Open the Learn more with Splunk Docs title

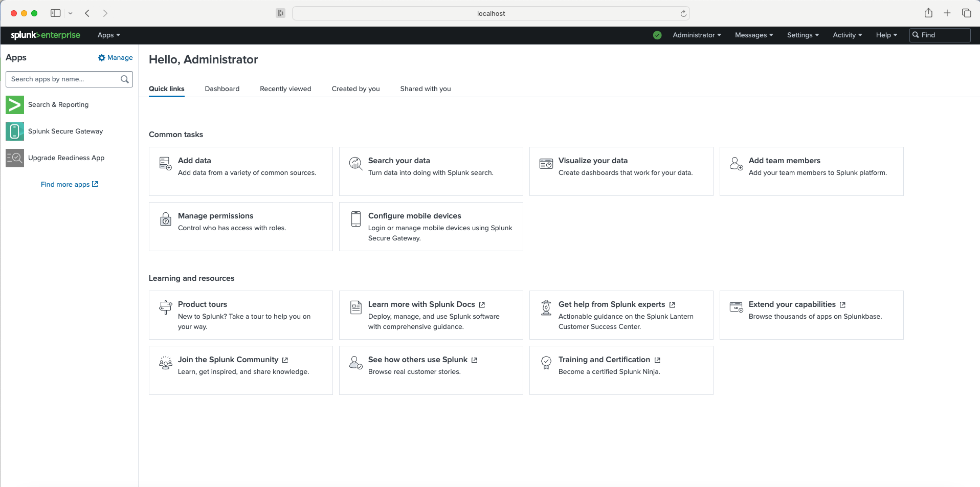tap(421, 304)
